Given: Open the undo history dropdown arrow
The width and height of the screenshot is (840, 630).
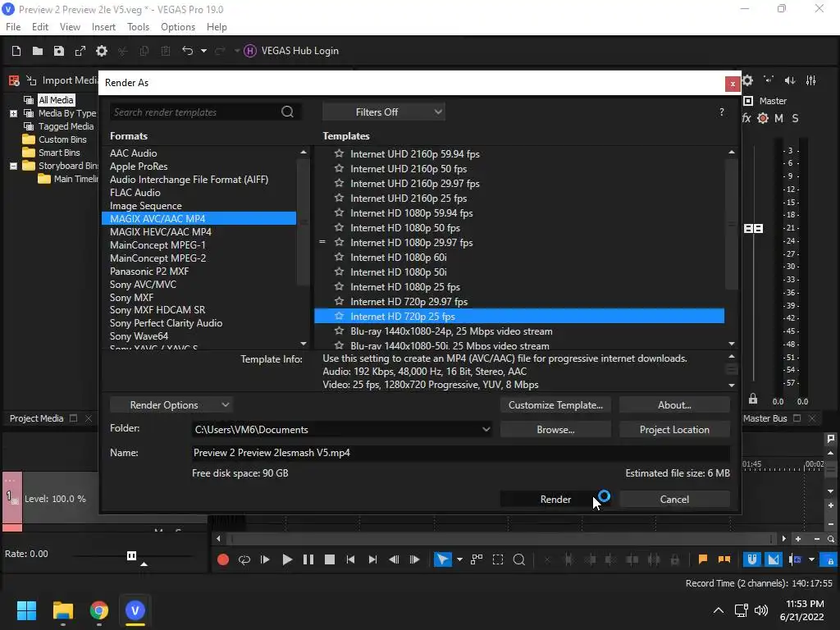Looking at the screenshot, I should 203,51.
